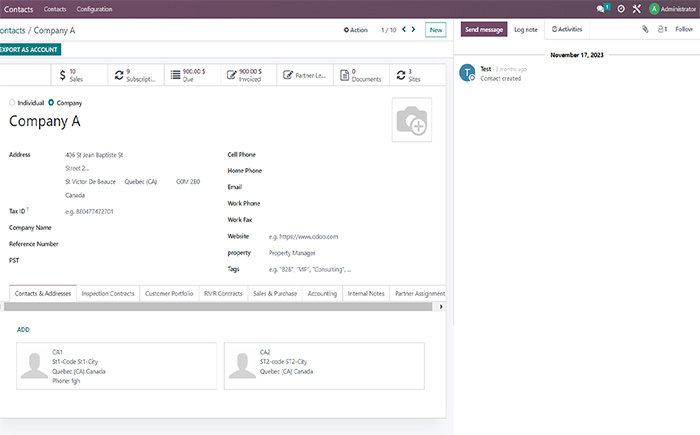The width and height of the screenshot is (700, 435).
Task: Click the Tax ID help question mark
Action: coord(28,209)
